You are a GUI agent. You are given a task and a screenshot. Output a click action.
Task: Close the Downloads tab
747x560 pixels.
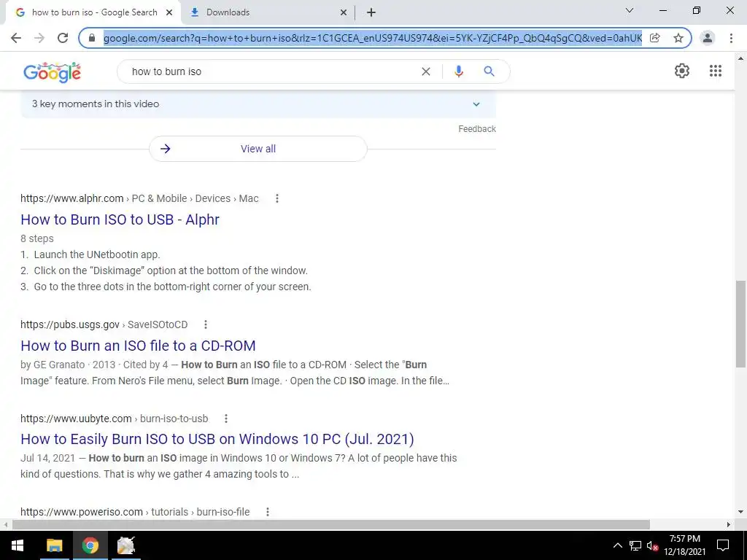pyautogui.click(x=344, y=13)
